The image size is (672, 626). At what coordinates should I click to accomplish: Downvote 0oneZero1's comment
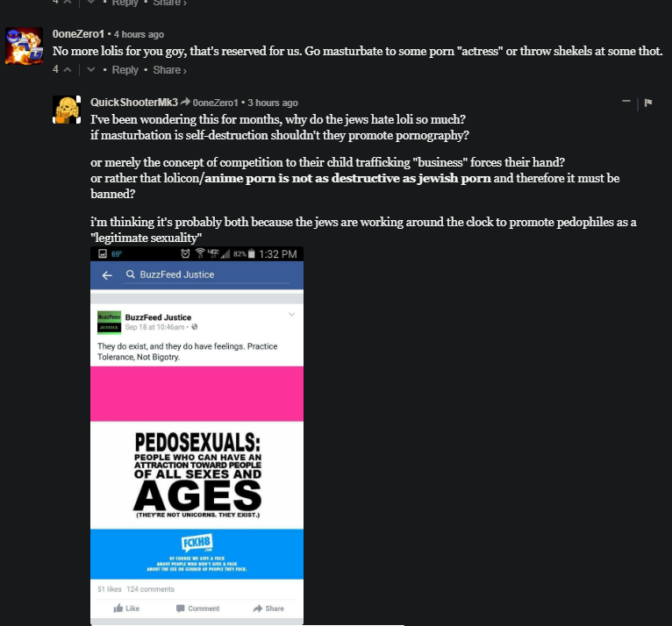[91, 69]
